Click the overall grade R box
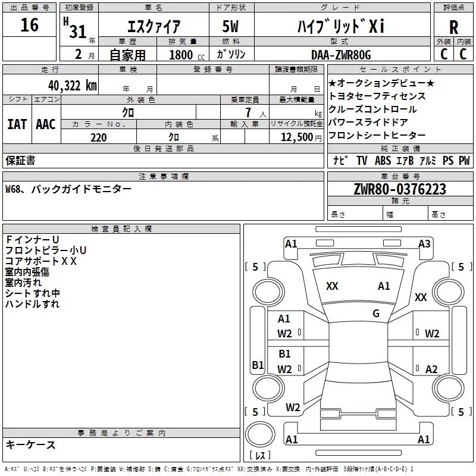This screenshot has width=476, height=476. pyautogui.click(x=453, y=26)
